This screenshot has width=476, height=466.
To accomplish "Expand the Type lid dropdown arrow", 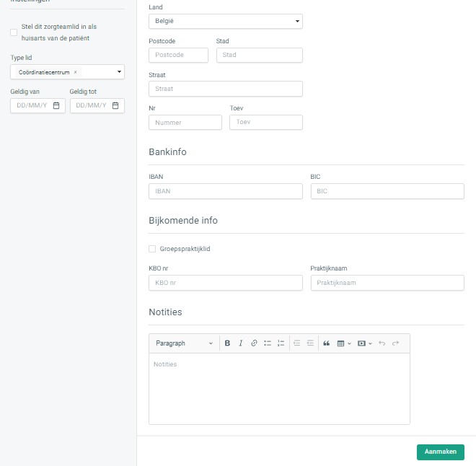I will pos(119,72).
